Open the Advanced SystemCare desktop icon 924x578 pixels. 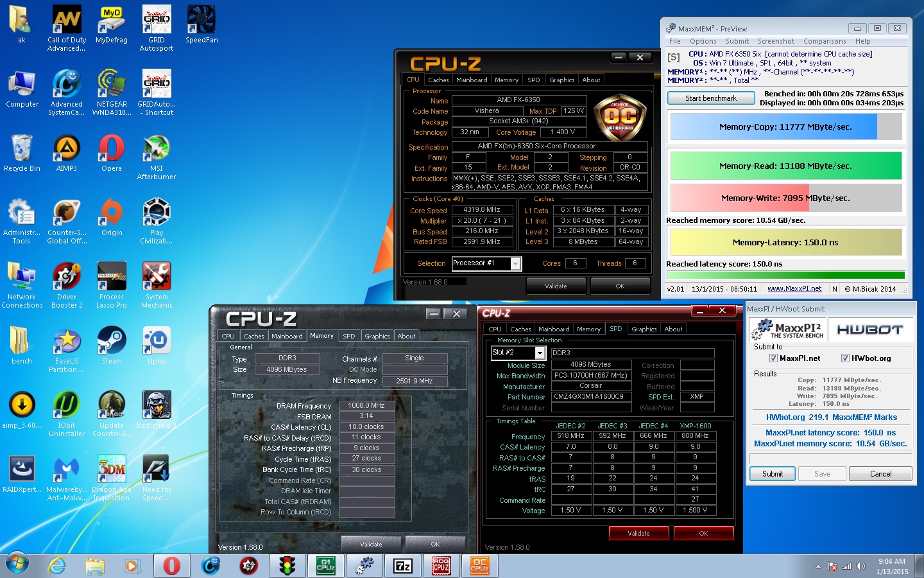[x=67, y=93]
